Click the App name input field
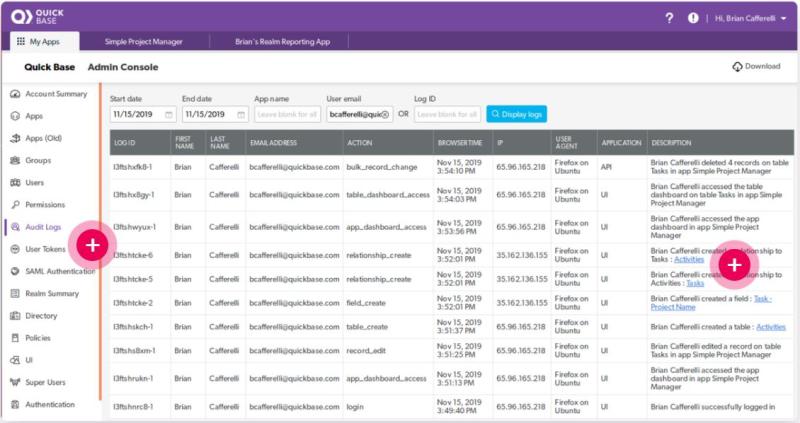This screenshot has height=423, width=800. coord(288,114)
